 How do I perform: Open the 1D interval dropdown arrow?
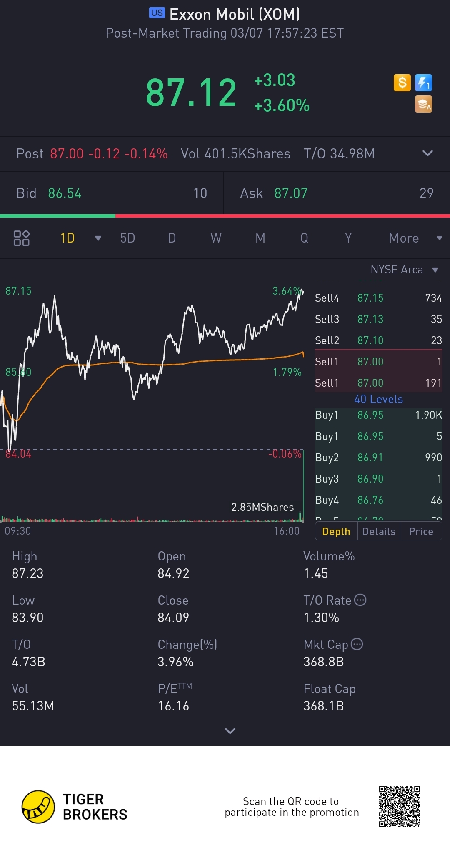click(98, 238)
